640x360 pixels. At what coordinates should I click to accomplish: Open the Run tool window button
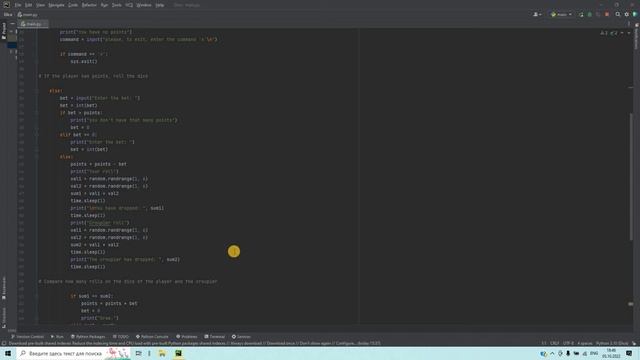[57, 337]
